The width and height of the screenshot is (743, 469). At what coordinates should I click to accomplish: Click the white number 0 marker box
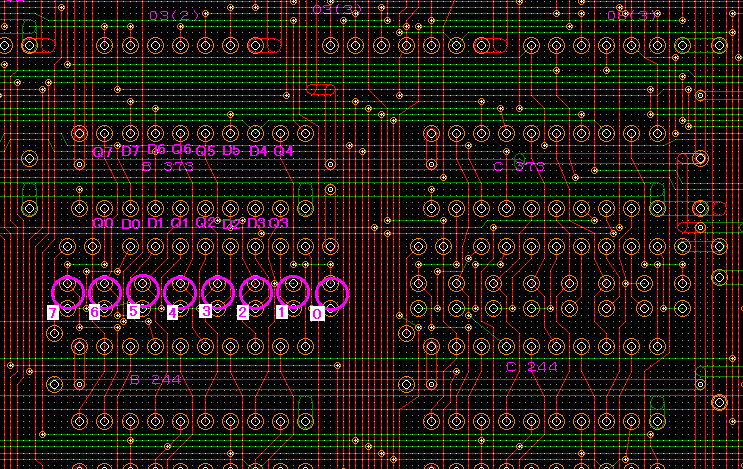coord(317,314)
